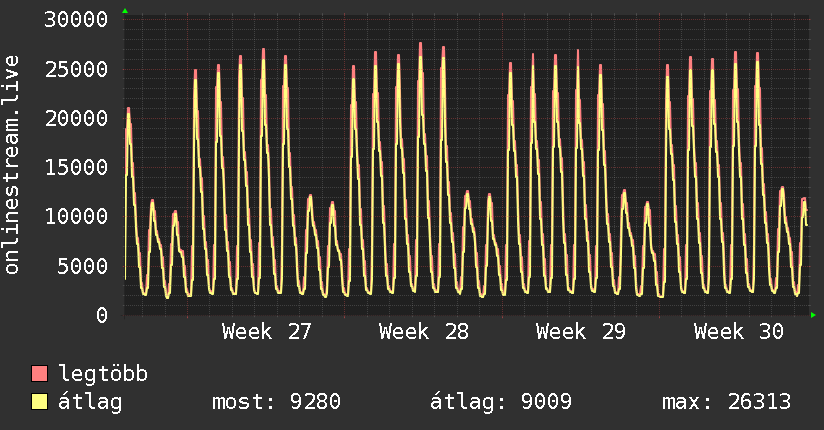Click the 30000 y-axis value
Screen dimensions: 824x430
coord(76,19)
